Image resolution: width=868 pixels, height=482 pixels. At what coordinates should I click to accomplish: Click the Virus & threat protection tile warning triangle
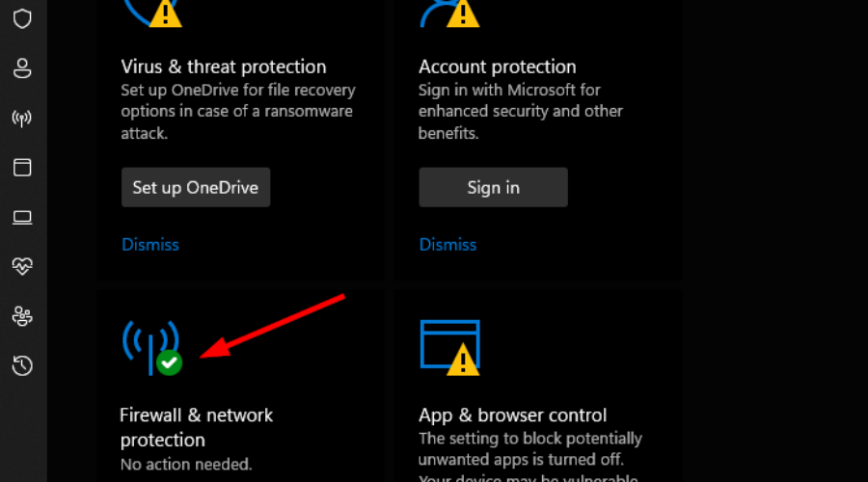[166, 13]
